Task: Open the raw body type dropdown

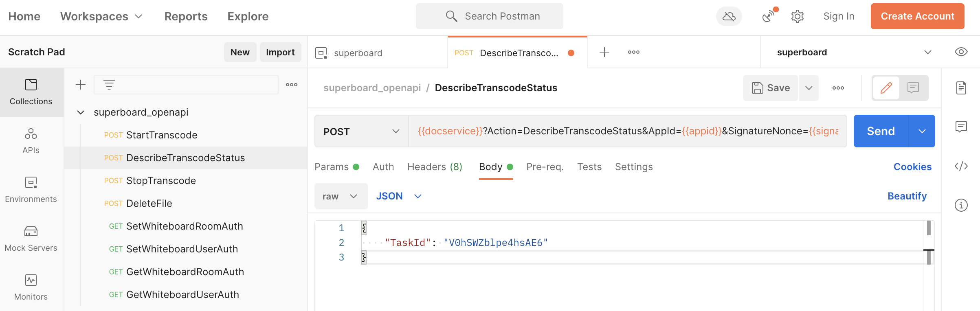Action: (341, 196)
